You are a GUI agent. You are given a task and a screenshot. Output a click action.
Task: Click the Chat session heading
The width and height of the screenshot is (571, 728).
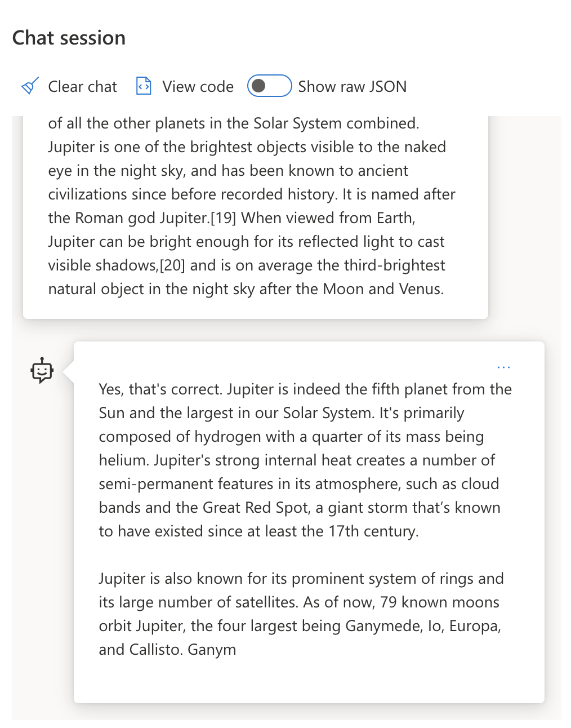(69, 38)
